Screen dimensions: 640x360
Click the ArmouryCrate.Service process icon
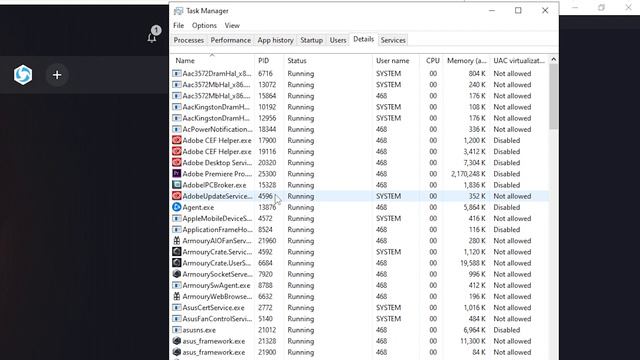(x=176, y=251)
